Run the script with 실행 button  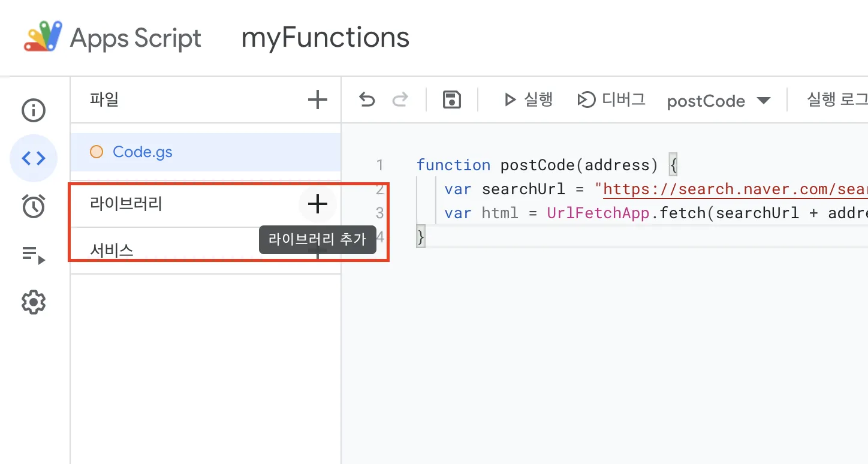(528, 100)
